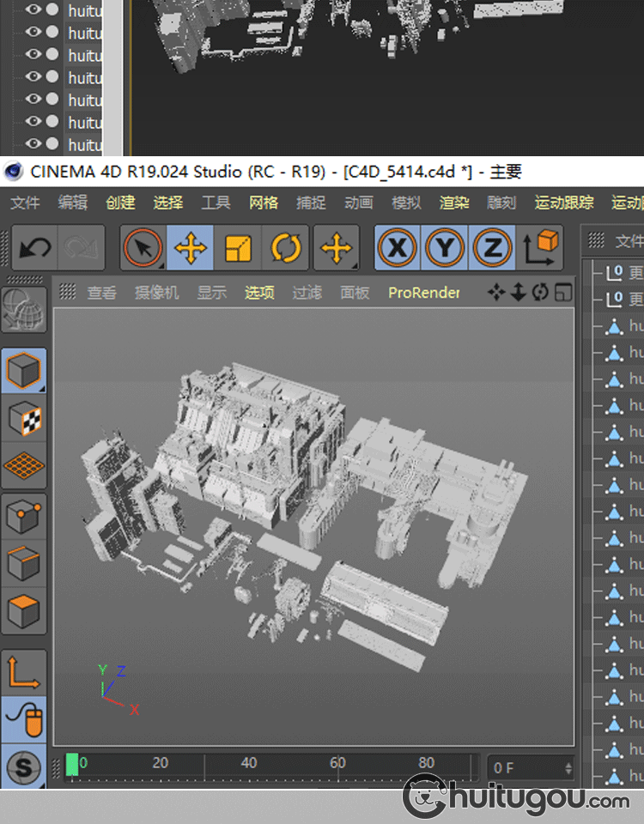Viewport: 644px width, 824px height.
Task: Open the 渲染 (Render) menu in menu bar
Action: tap(454, 203)
